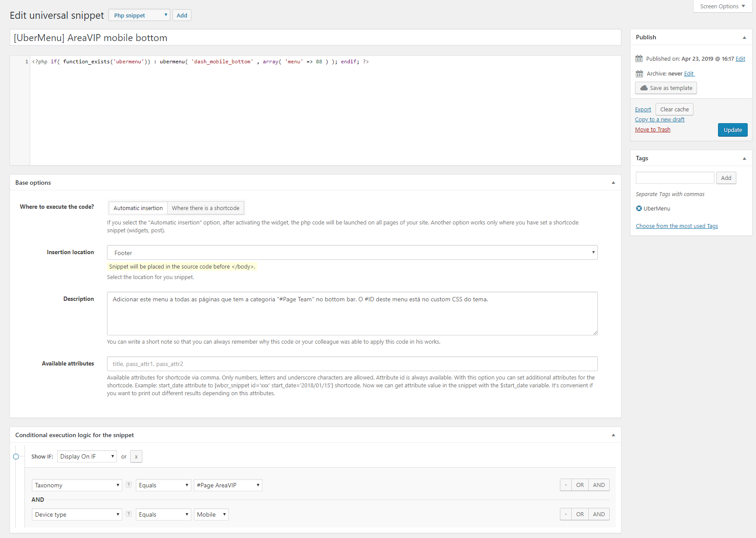The height and width of the screenshot is (538, 756).
Task: Collapse the Conditional execution logic panel arrow
Action: (613, 435)
